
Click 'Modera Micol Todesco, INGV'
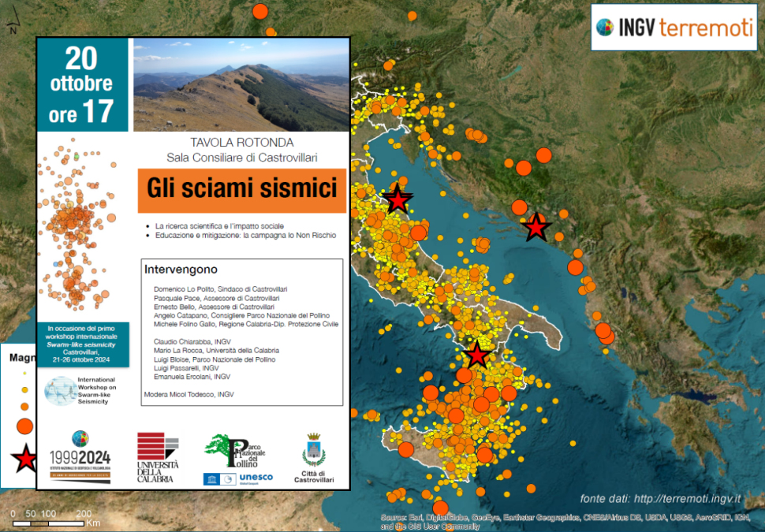click(188, 395)
